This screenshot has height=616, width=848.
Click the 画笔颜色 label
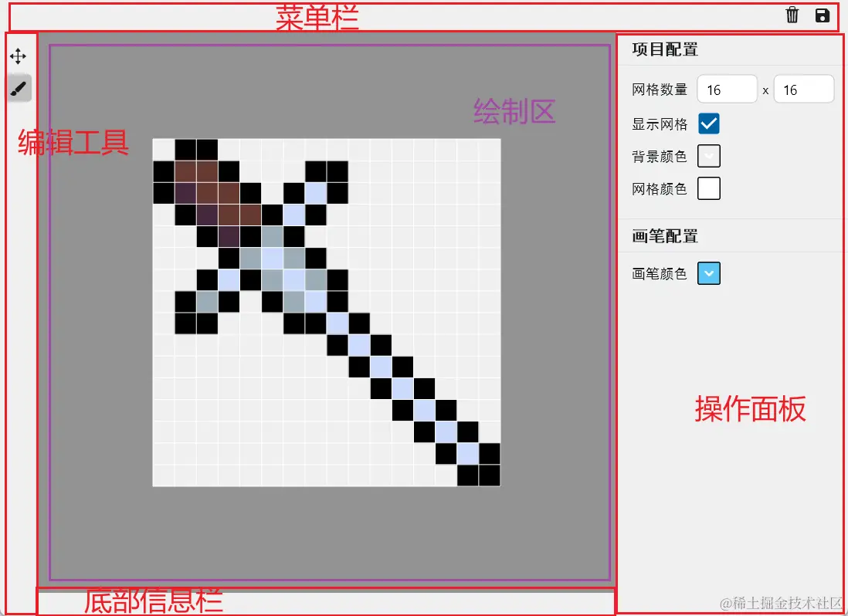click(x=660, y=274)
